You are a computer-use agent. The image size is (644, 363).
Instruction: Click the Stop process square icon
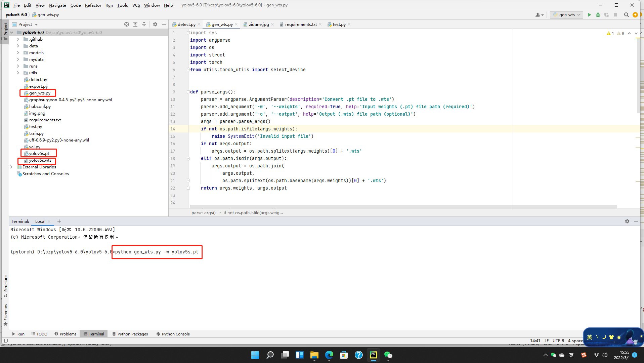(x=615, y=15)
